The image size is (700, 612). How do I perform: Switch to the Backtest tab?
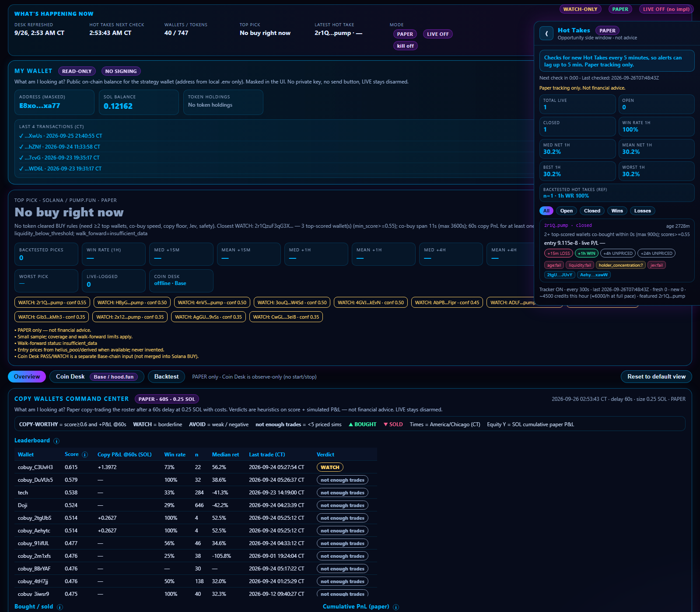point(166,377)
